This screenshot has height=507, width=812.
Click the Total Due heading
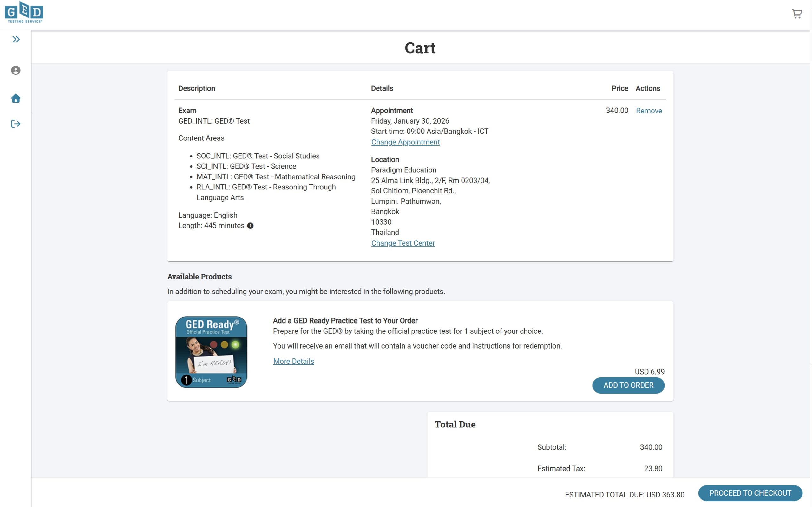pyautogui.click(x=455, y=425)
